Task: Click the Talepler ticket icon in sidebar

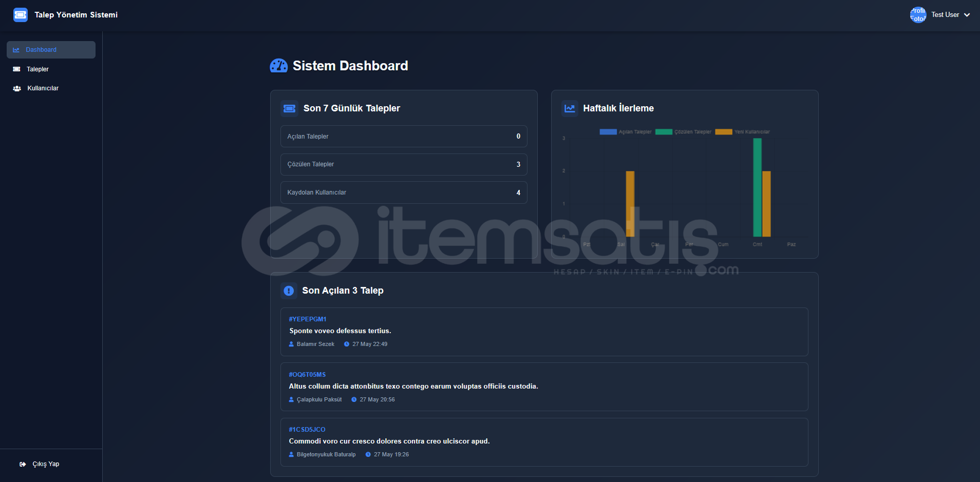Action: coord(16,69)
